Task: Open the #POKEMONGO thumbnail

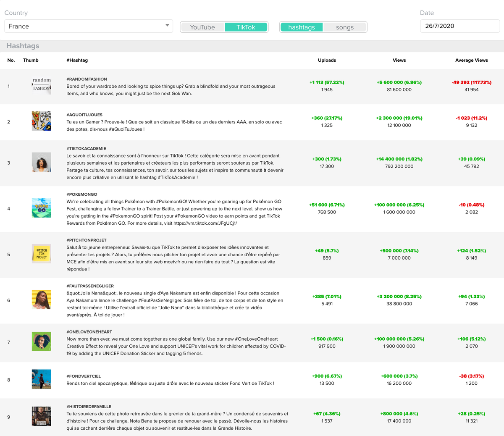Action: click(x=42, y=208)
